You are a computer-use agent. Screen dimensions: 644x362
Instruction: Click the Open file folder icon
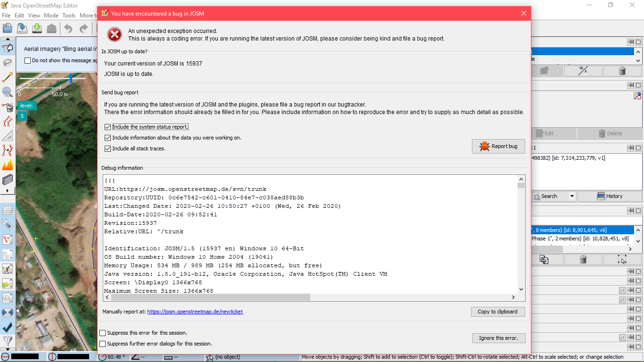8,29
